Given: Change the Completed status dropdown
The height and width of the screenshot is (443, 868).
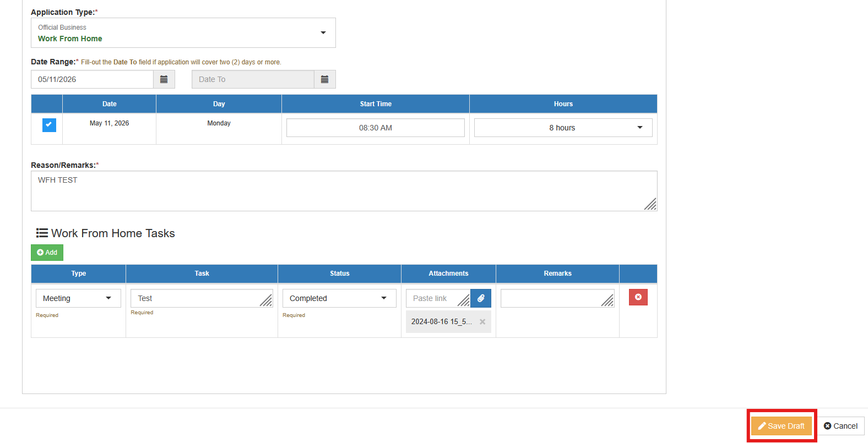Looking at the screenshot, I should [339, 298].
